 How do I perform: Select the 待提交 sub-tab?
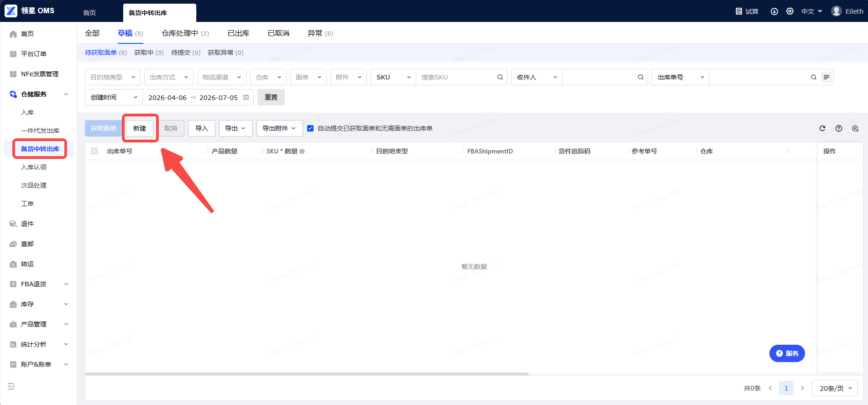tap(186, 53)
